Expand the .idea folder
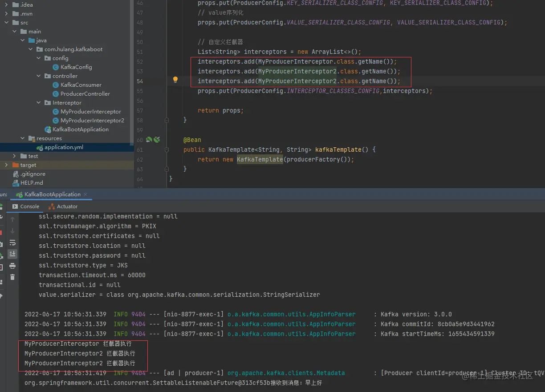Viewport: 545px width, 392px height. 6,5
